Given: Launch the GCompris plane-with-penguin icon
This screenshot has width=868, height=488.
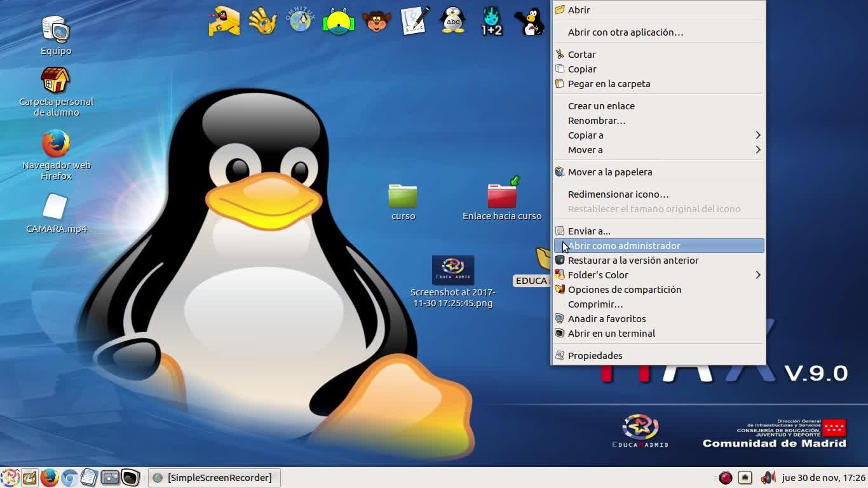Looking at the screenshot, I should point(224,21).
